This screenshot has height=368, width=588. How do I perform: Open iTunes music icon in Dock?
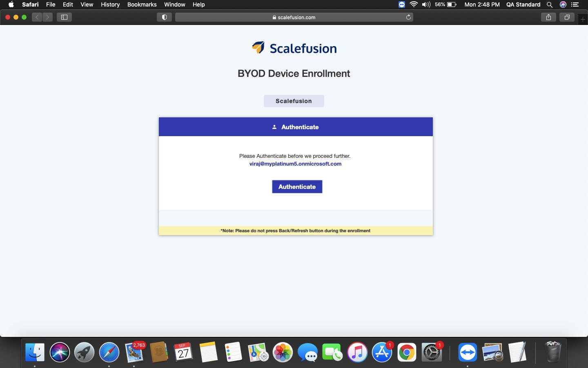click(x=357, y=352)
